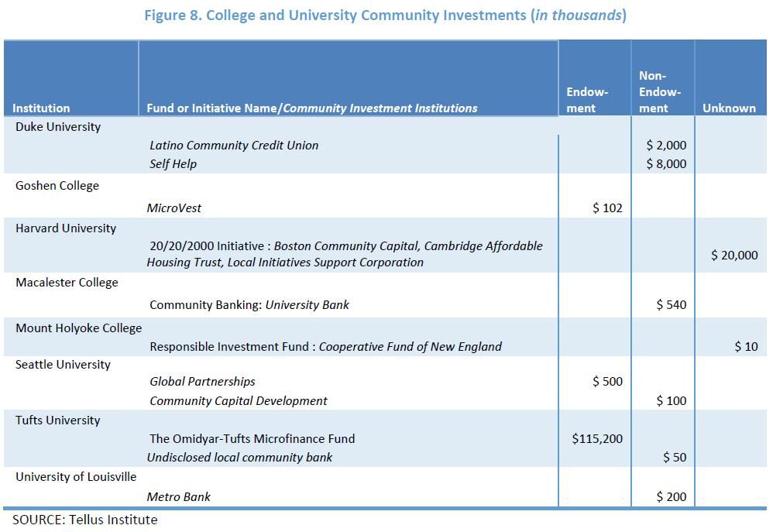Viewport: 773px width, 532px height.
Task: Select Goshen College institution
Action: [x=57, y=186]
